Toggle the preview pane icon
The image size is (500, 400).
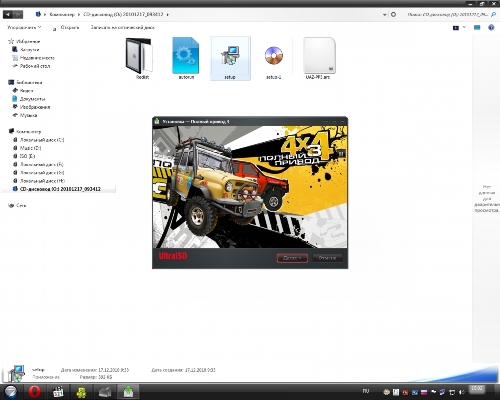[477, 27]
